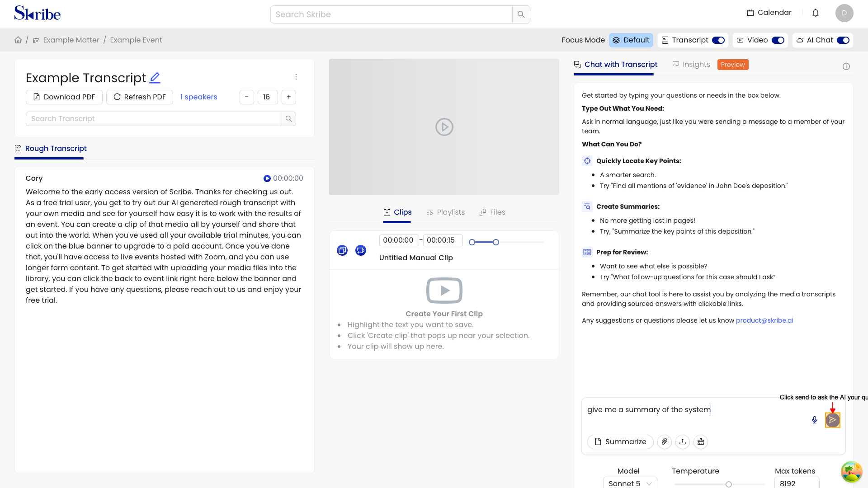Click the microphone voice input icon
Image resolution: width=868 pixels, height=488 pixels.
[815, 420]
